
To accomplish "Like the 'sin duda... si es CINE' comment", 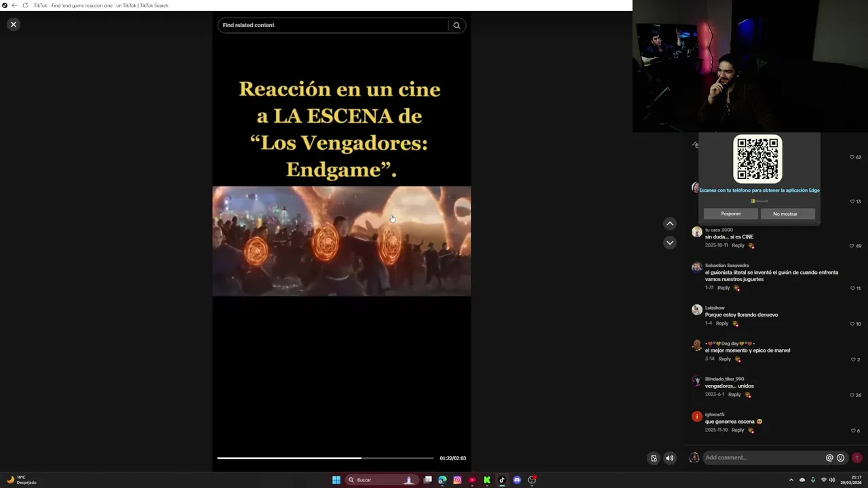I will coord(852,246).
